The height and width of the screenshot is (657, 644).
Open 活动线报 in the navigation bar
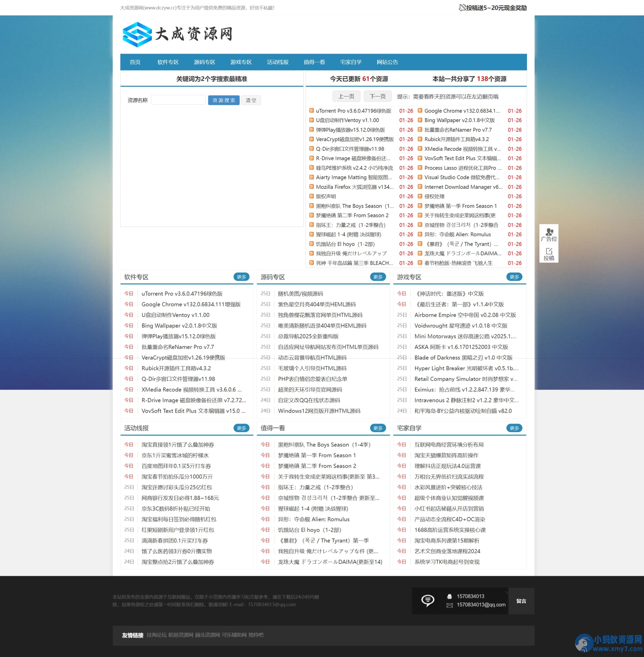pos(278,62)
